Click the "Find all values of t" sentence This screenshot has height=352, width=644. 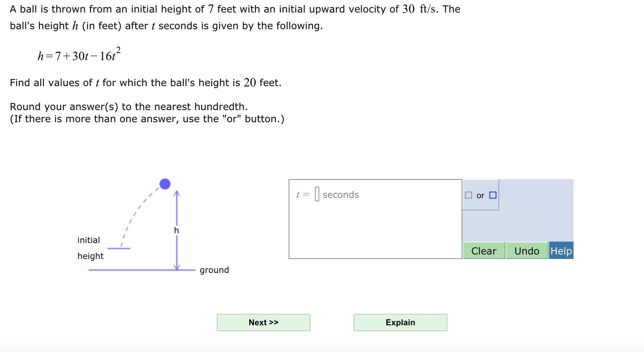pyautogui.click(x=146, y=83)
